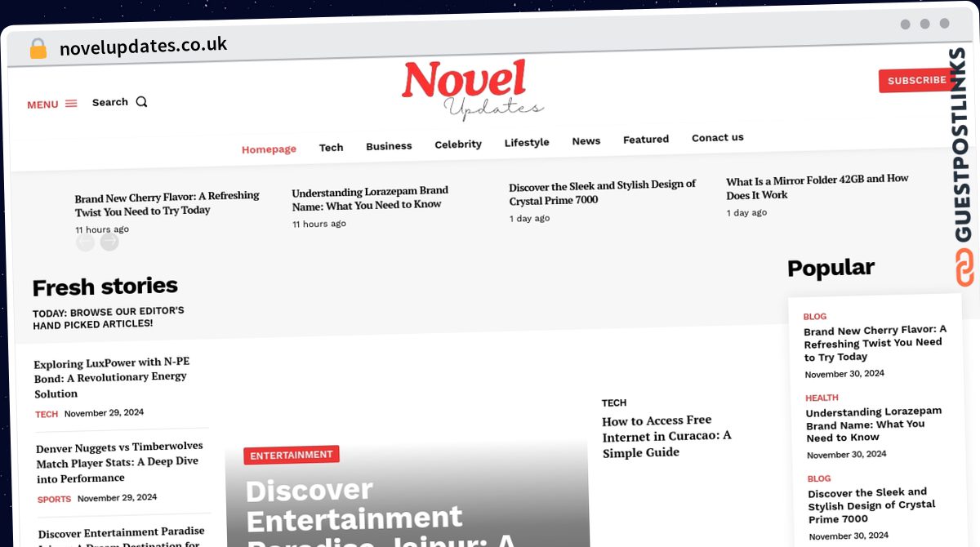
Task: Click 'November 30, 2024' under Popular Cherry Flavor
Action: (x=844, y=374)
